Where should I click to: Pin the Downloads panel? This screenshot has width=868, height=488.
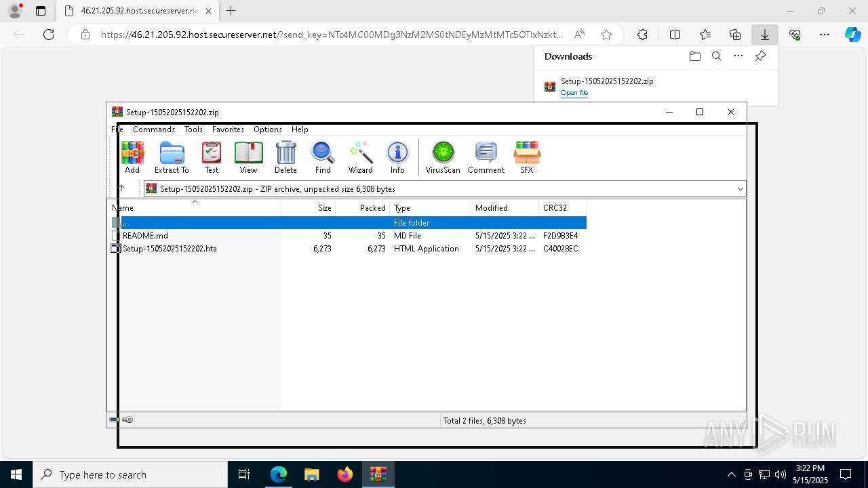(760, 56)
